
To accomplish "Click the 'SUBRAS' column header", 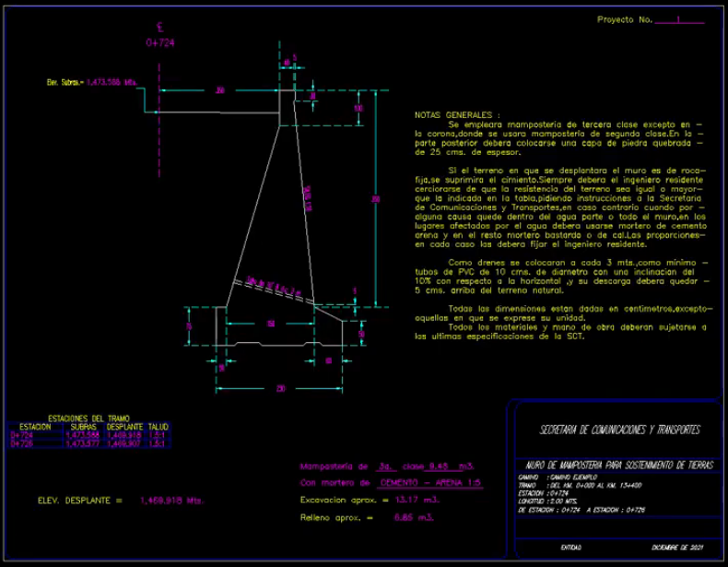I will [84, 427].
